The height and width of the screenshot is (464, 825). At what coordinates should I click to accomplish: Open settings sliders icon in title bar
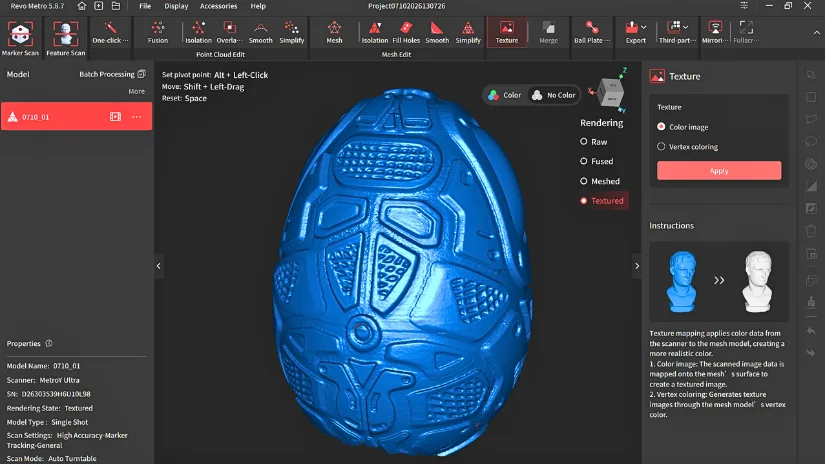[x=744, y=5]
